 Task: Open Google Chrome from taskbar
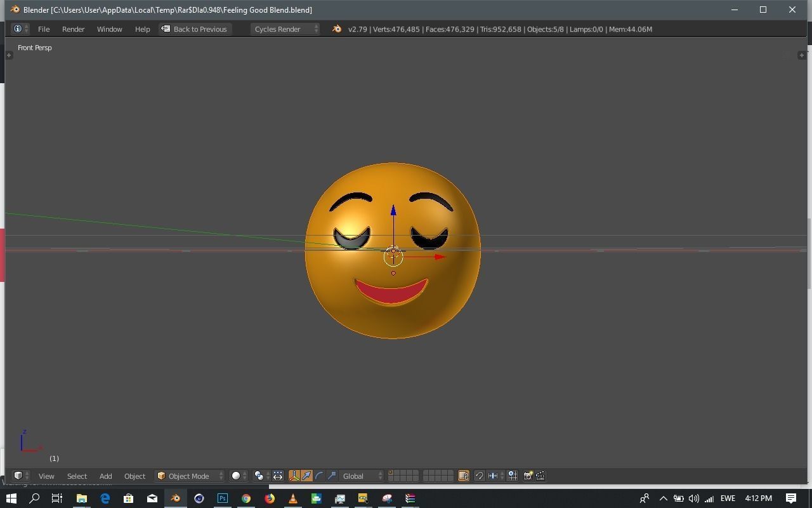click(246, 498)
